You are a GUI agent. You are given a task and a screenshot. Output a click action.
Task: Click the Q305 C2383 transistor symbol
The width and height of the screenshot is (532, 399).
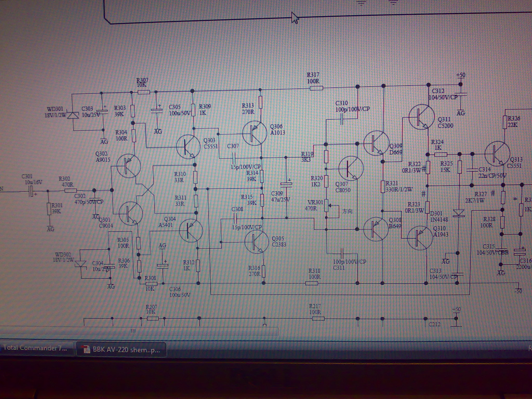coord(257,241)
